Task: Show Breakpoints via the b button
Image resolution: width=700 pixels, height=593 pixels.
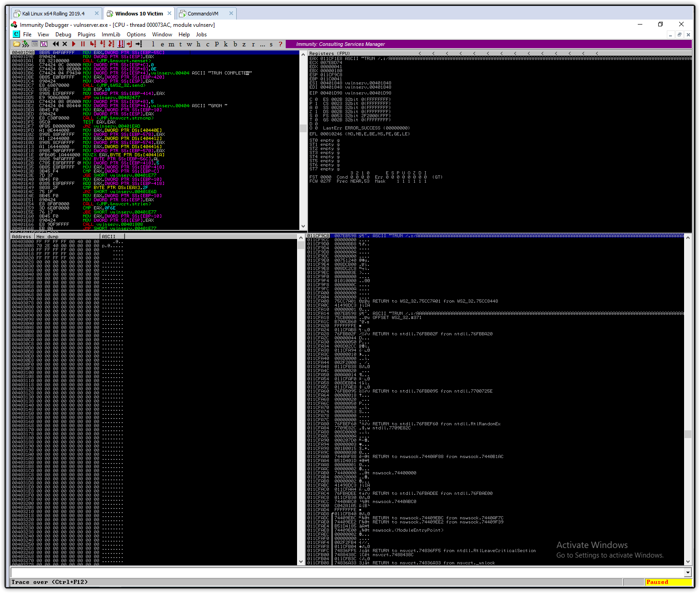Action: tap(235, 44)
